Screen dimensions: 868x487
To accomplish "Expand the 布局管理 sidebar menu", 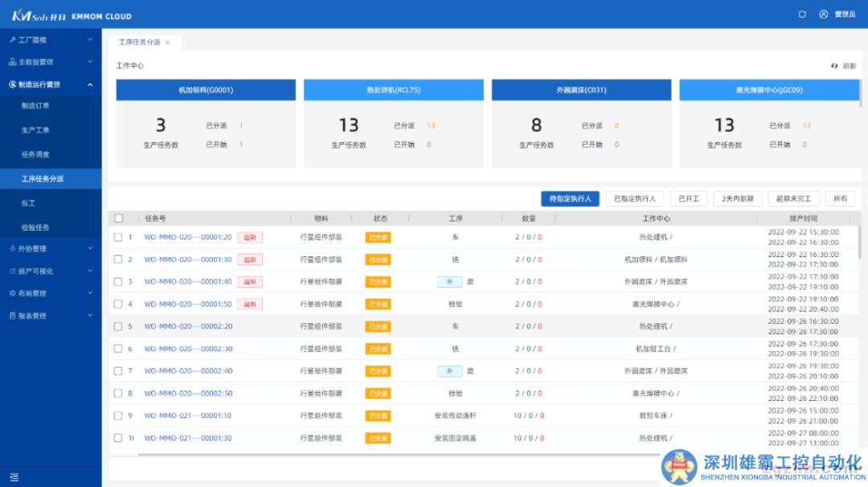I will 89,293.
